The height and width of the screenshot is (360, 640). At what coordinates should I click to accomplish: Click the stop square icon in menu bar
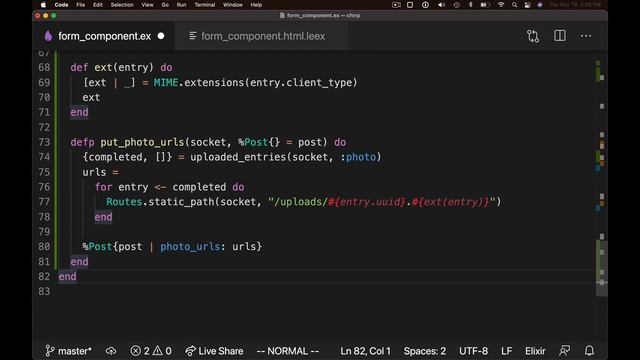pyautogui.click(x=410, y=5)
